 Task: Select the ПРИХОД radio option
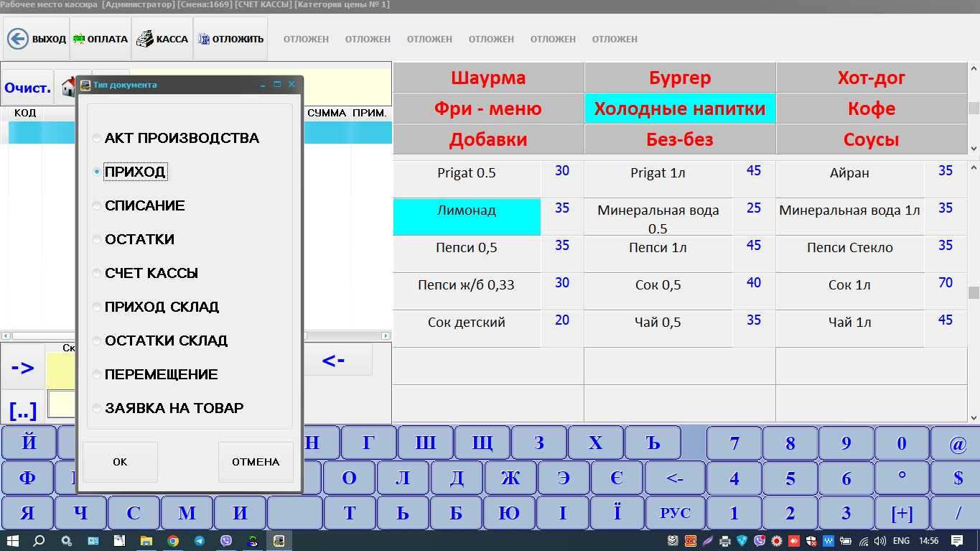pos(129,172)
